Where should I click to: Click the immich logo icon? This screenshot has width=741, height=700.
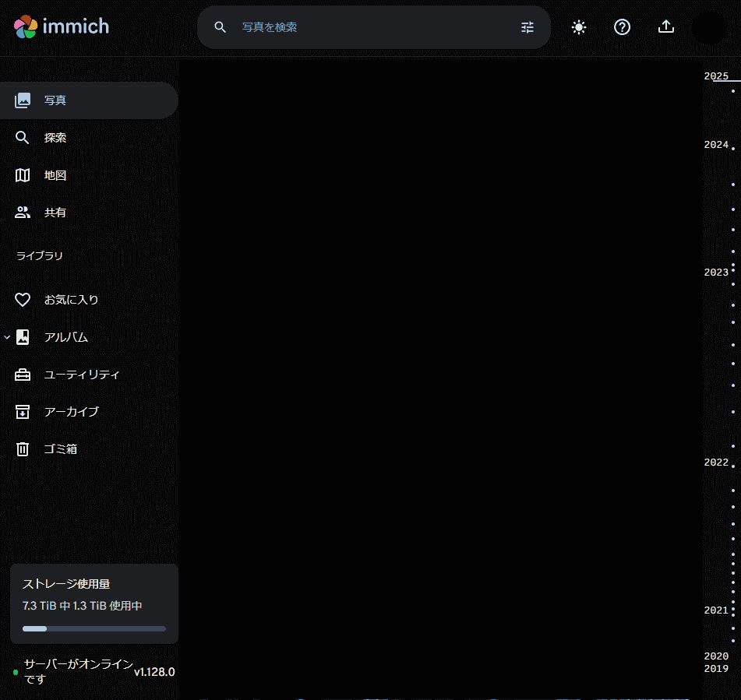pos(26,27)
